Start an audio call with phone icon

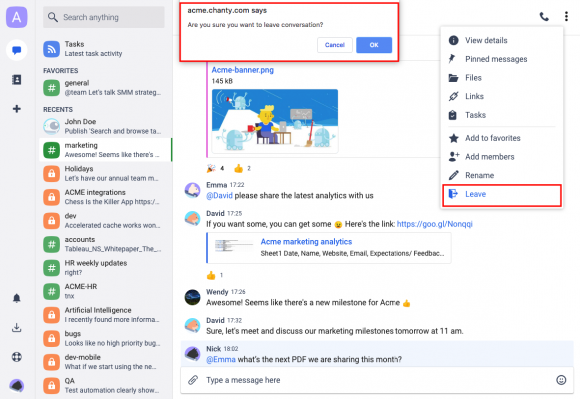coord(544,17)
